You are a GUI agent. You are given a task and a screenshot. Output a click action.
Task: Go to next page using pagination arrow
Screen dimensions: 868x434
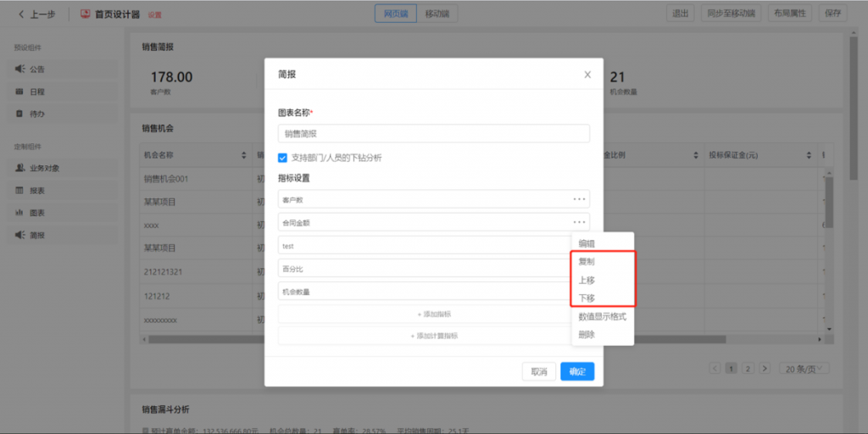pos(764,369)
